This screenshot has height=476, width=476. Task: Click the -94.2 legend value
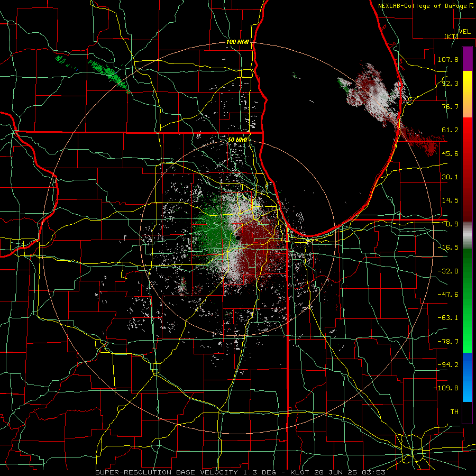click(448, 365)
